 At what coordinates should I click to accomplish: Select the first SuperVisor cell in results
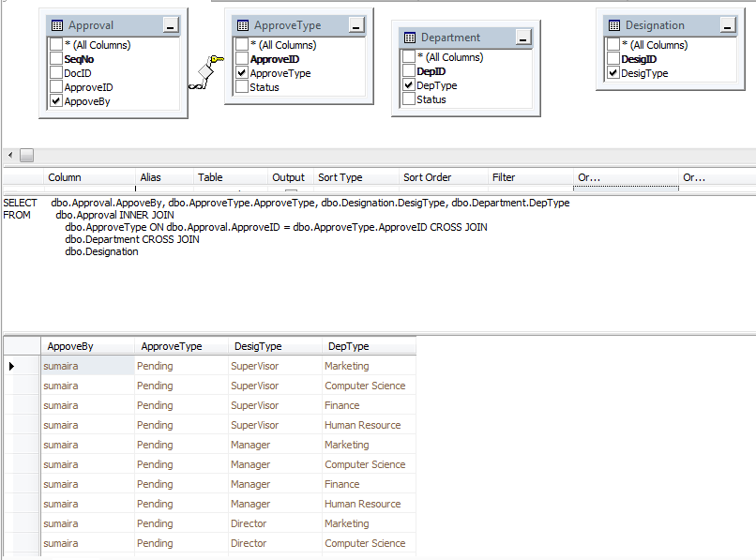pos(275,366)
